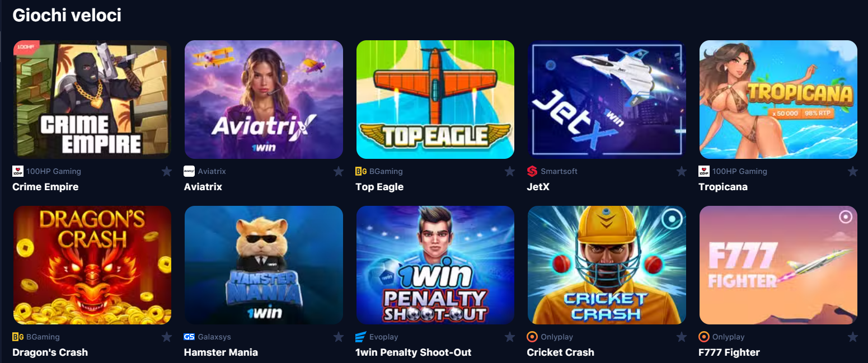This screenshot has height=363, width=868.
Task: Open the Top Eagle game image
Action: [x=435, y=100]
